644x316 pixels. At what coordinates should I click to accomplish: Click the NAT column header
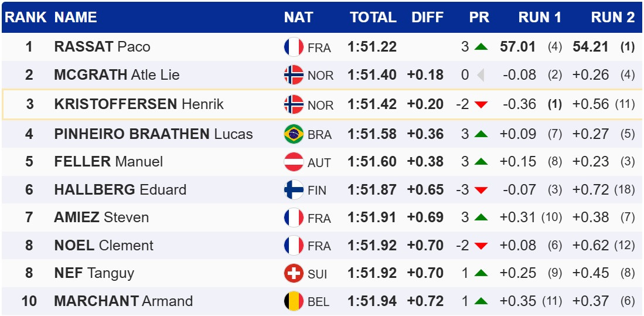click(x=298, y=18)
